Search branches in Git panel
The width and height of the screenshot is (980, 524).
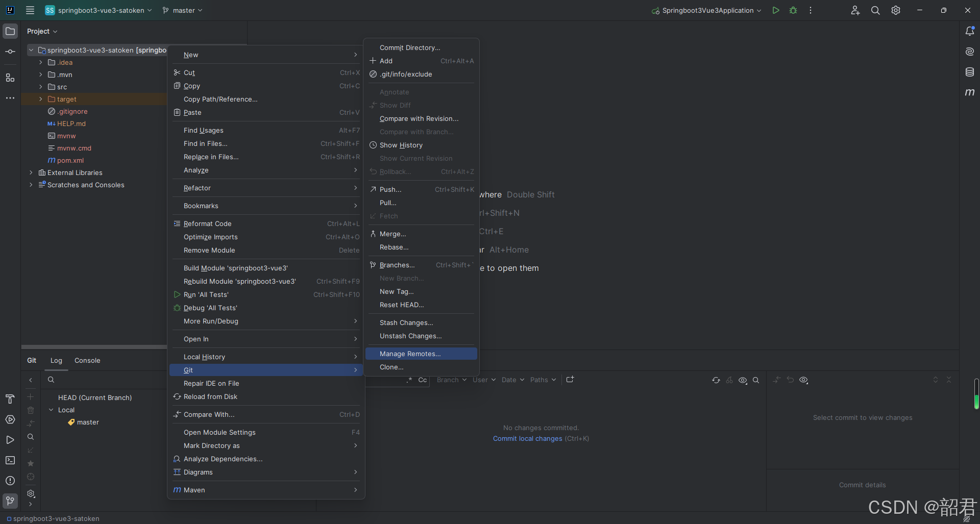pyautogui.click(x=31, y=437)
